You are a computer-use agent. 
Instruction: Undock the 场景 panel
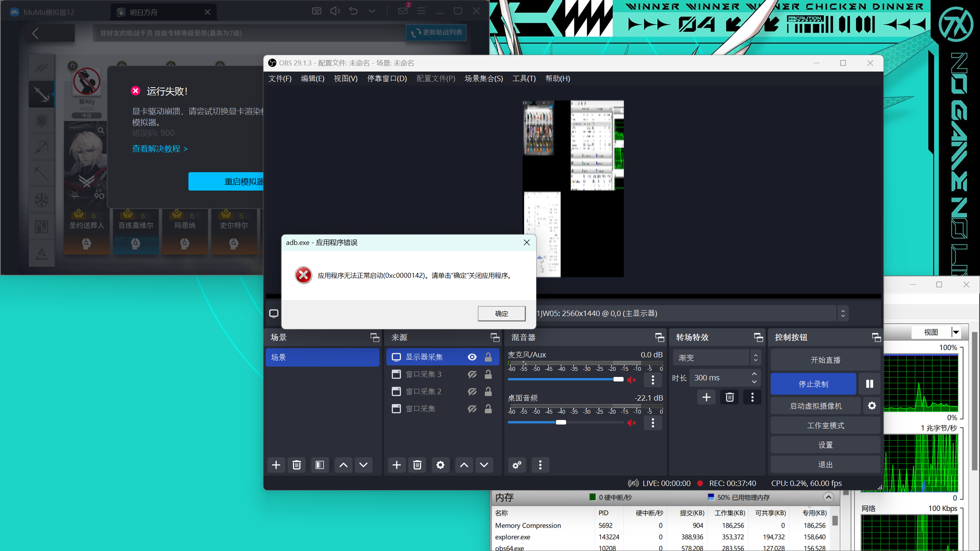(375, 337)
